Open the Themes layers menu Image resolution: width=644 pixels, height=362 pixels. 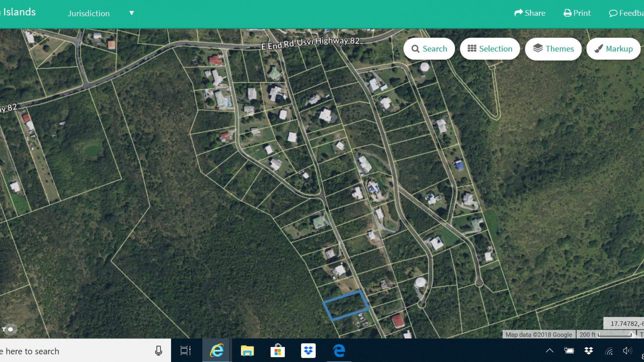(553, 49)
